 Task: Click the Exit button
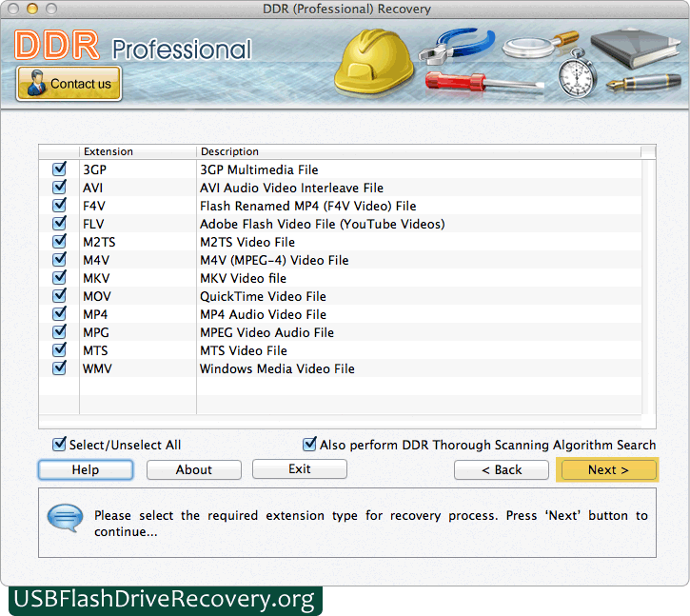(x=299, y=469)
